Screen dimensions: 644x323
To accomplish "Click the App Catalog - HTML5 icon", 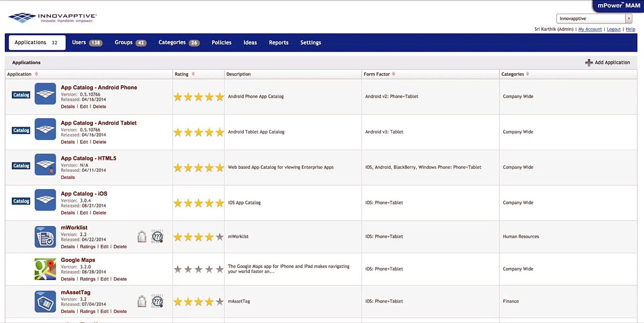I will click(x=45, y=165).
